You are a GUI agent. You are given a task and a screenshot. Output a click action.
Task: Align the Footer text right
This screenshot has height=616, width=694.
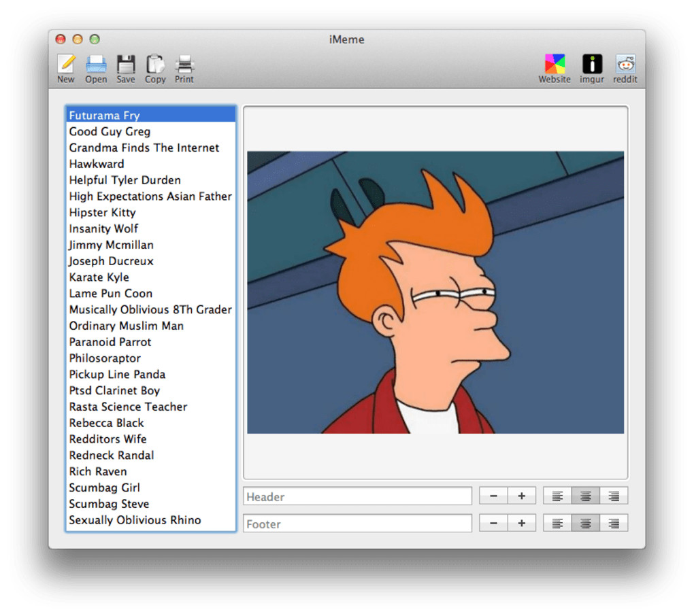(614, 523)
